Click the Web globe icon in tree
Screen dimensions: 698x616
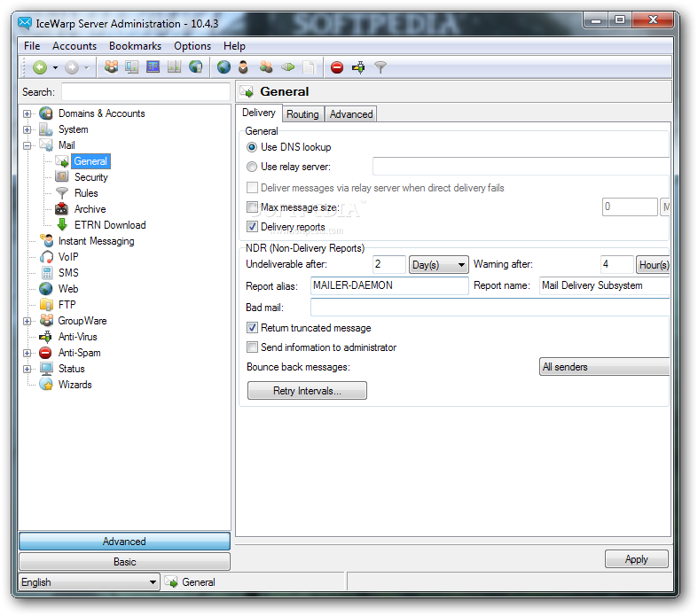(46, 289)
